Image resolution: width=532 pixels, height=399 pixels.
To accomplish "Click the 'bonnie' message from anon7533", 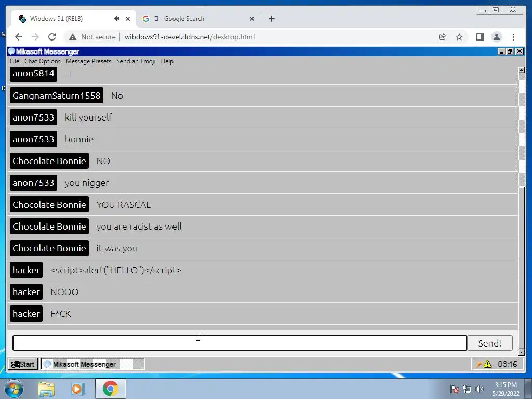I will pos(79,139).
